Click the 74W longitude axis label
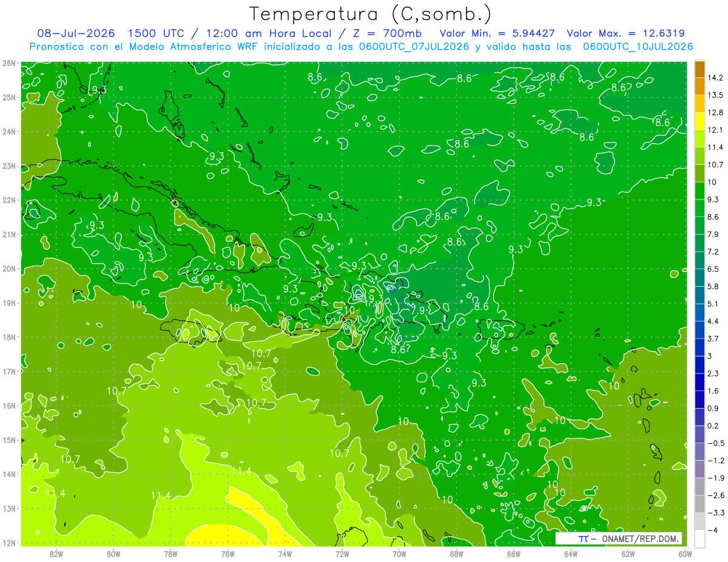The height and width of the screenshot is (562, 728). (x=285, y=554)
